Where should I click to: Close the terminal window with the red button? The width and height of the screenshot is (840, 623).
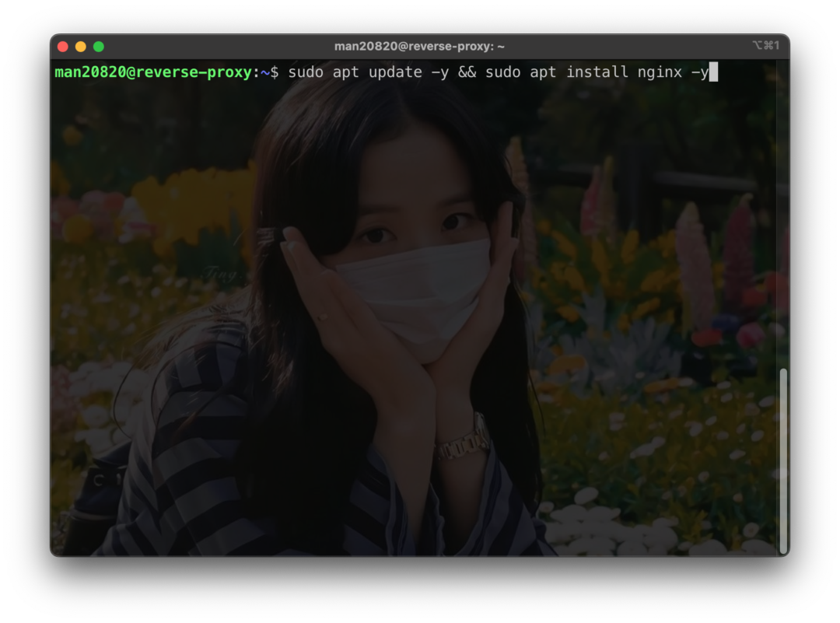pyautogui.click(x=63, y=47)
